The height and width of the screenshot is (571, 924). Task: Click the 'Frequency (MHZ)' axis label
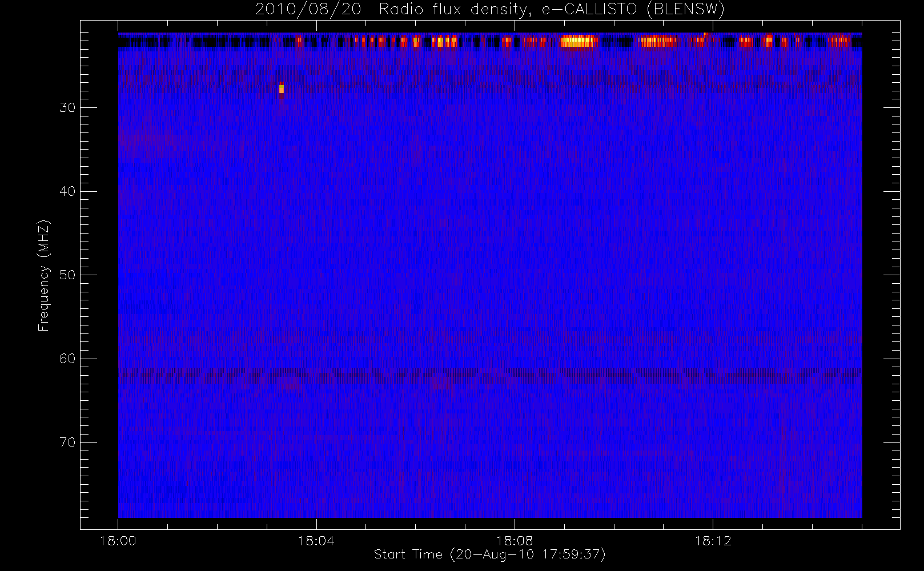44,275
